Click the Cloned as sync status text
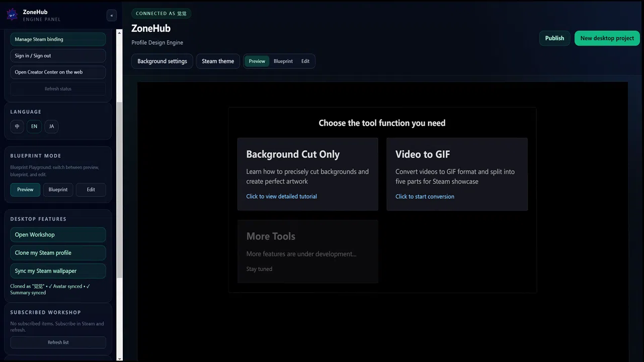This screenshot has width=644, height=362. pos(50,289)
